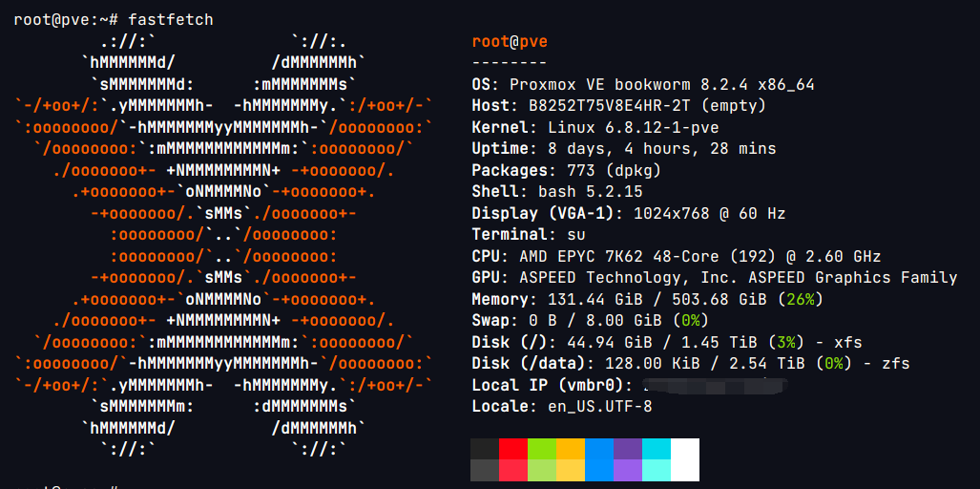Screen dimensions: 980x489
Task: Click the dark gray block, bottom row
Action: click(x=485, y=470)
